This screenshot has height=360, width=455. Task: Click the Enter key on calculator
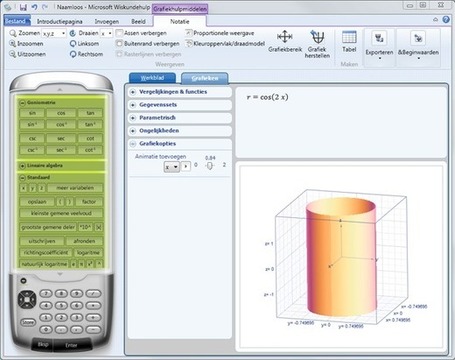click(x=71, y=345)
